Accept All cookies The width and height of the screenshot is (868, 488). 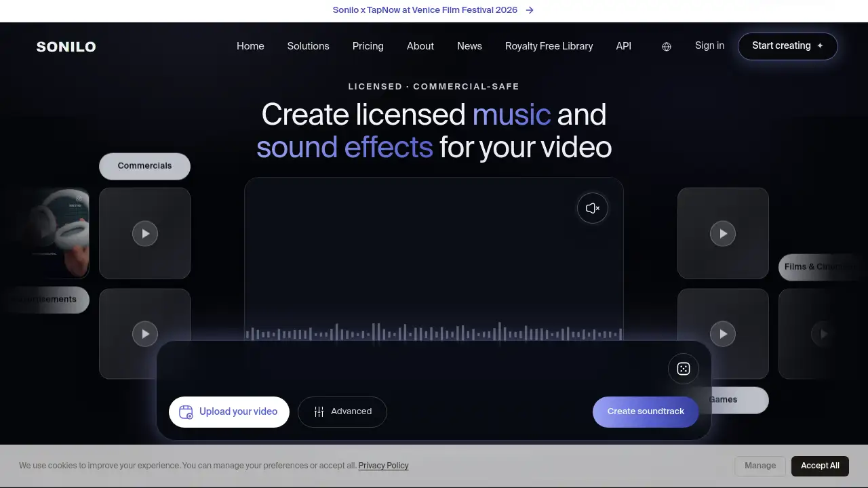point(820,466)
